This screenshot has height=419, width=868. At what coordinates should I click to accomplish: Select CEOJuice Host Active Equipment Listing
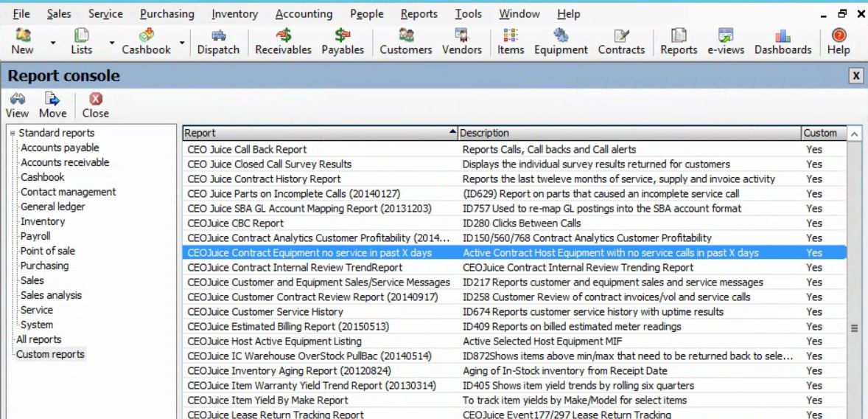pyautogui.click(x=514, y=341)
